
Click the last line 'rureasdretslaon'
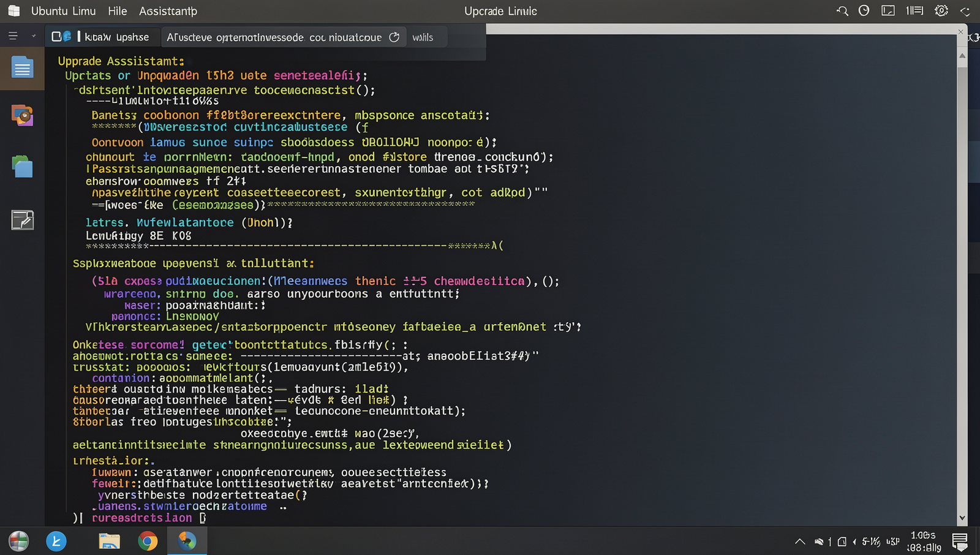tap(142, 518)
